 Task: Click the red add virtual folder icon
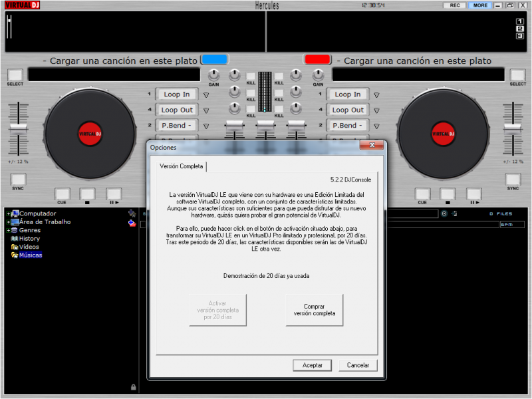pyautogui.click(x=132, y=223)
